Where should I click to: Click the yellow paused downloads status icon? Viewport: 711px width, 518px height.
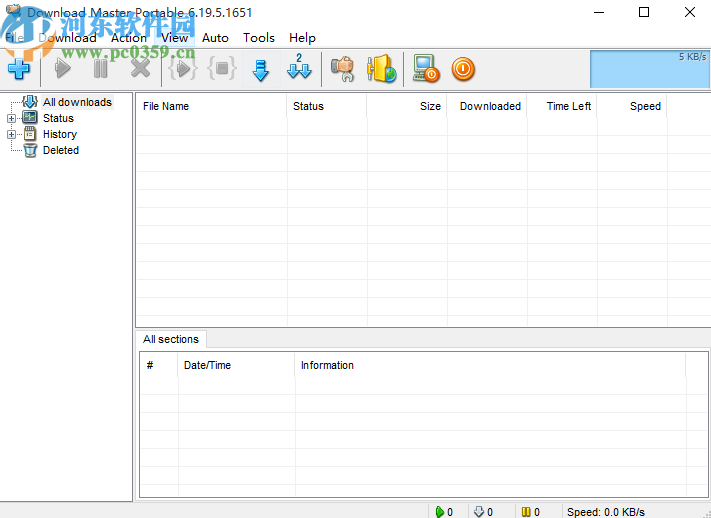point(526,512)
